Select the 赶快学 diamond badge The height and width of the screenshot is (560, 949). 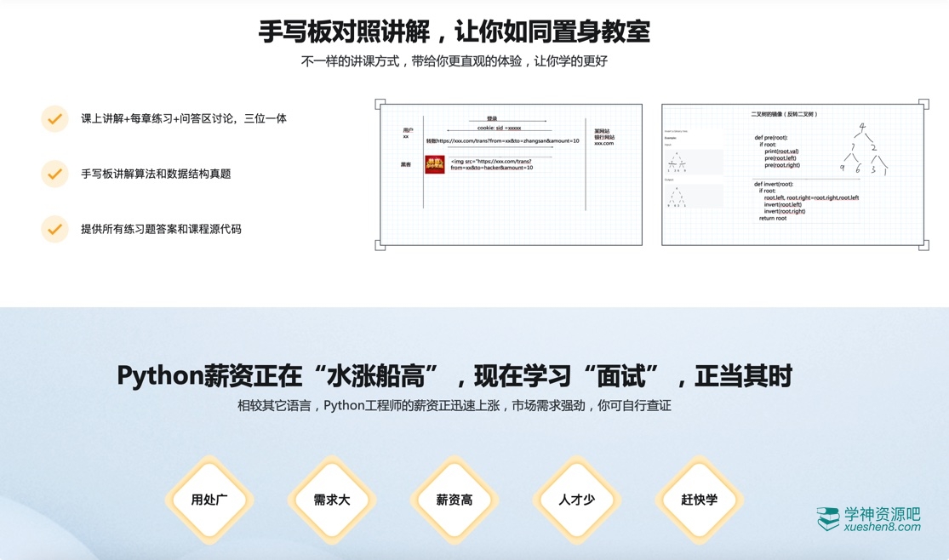(700, 500)
